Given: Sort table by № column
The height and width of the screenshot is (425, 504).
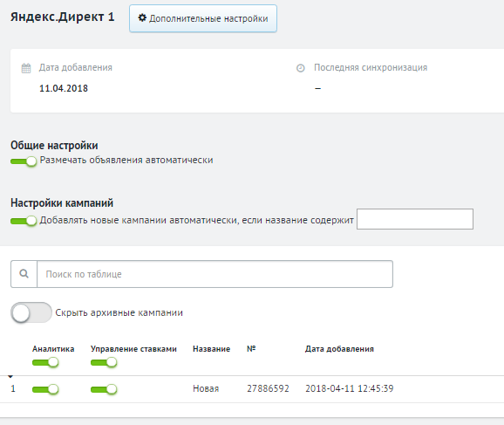Looking at the screenshot, I should [x=251, y=349].
